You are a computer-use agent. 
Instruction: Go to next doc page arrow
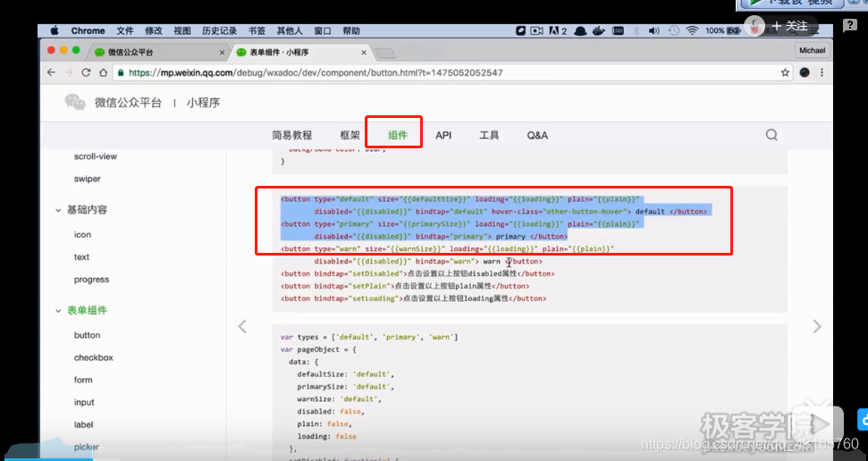[817, 326]
